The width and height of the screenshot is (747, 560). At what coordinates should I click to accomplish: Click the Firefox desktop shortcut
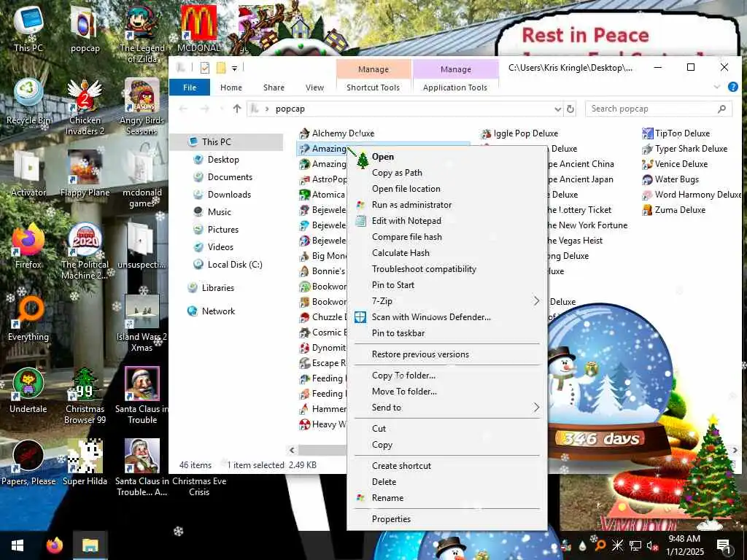coord(28,246)
